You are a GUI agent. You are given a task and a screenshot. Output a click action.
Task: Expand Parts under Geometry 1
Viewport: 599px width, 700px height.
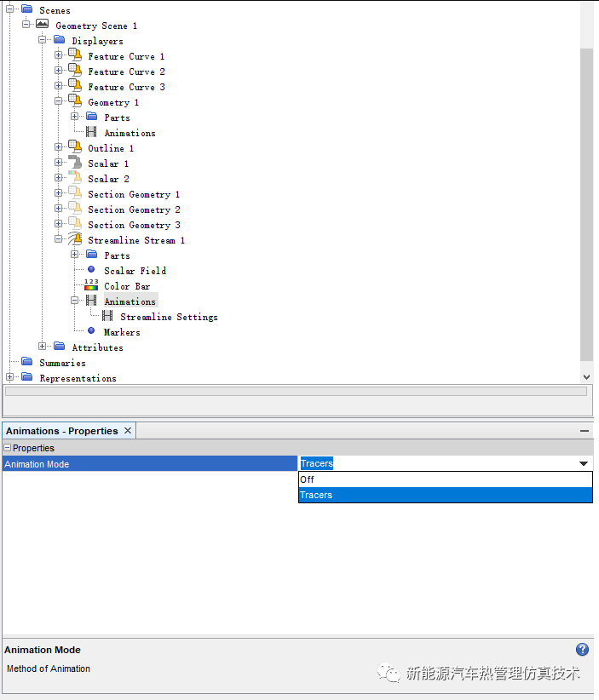click(75, 116)
